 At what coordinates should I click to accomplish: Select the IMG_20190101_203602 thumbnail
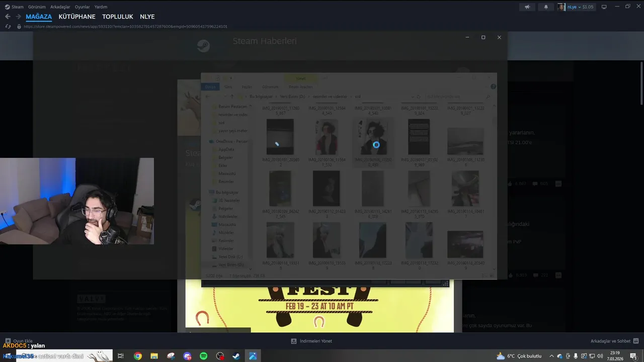tap(280, 137)
